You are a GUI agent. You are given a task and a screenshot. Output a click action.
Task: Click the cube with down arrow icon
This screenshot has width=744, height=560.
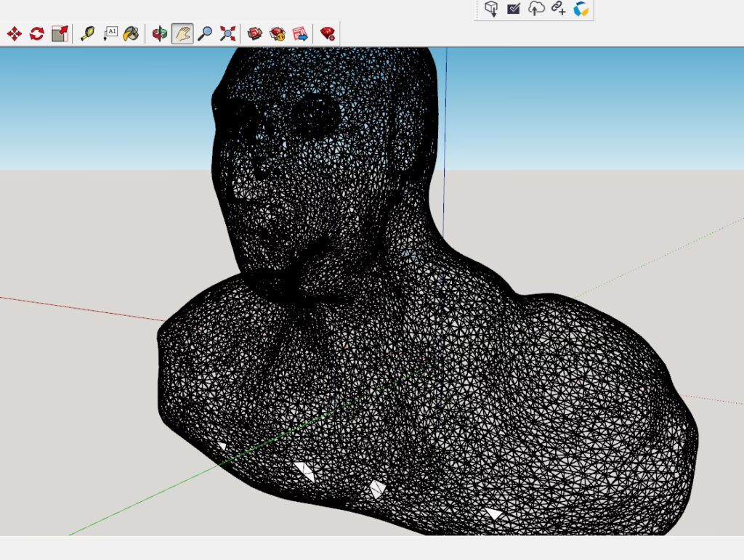coord(492,9)
